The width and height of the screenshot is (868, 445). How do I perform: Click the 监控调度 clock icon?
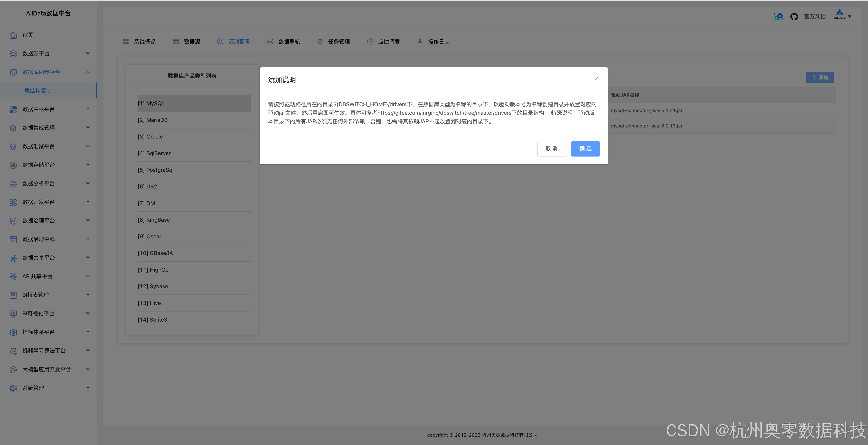(x=370, y=41)
